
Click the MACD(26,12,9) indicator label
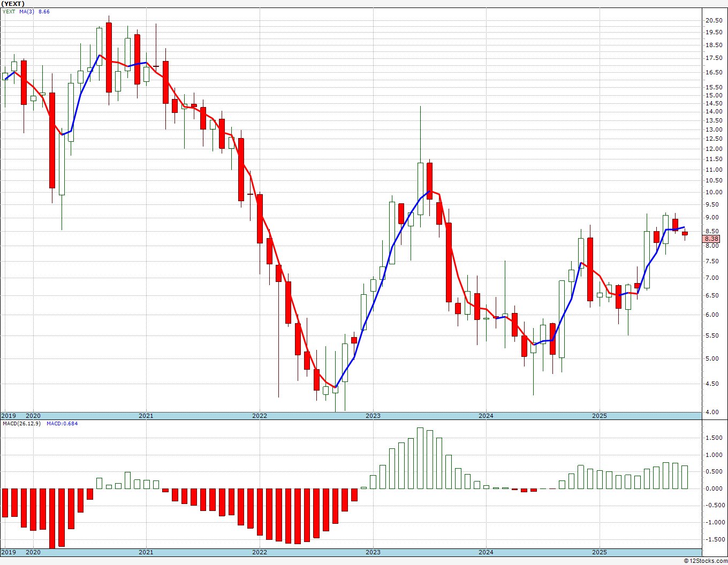(22, 423)
